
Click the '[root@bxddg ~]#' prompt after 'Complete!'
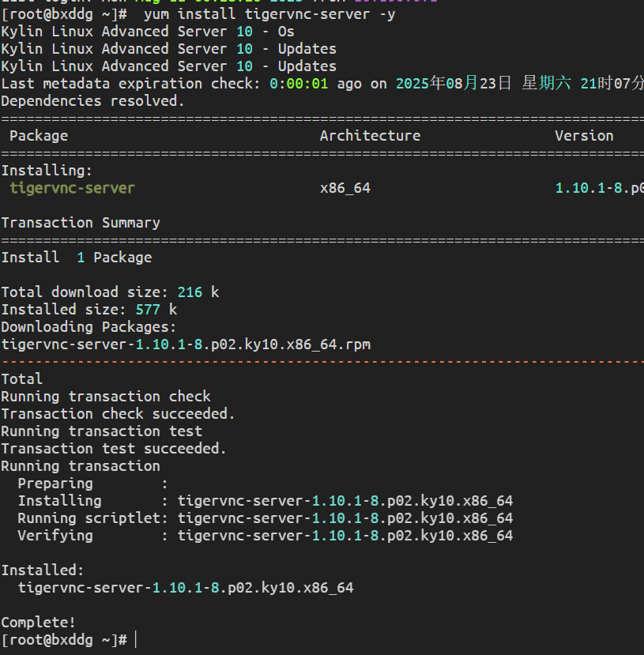(64, 640)
